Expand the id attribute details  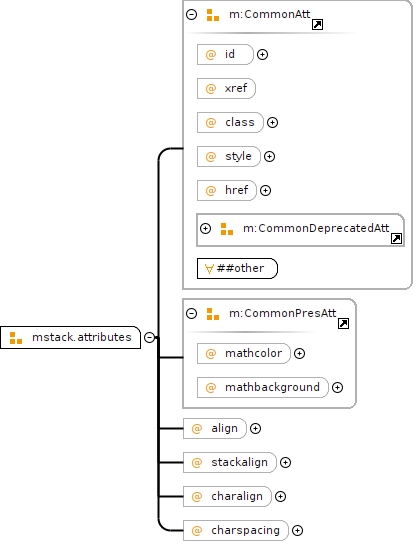pos(263,55)
